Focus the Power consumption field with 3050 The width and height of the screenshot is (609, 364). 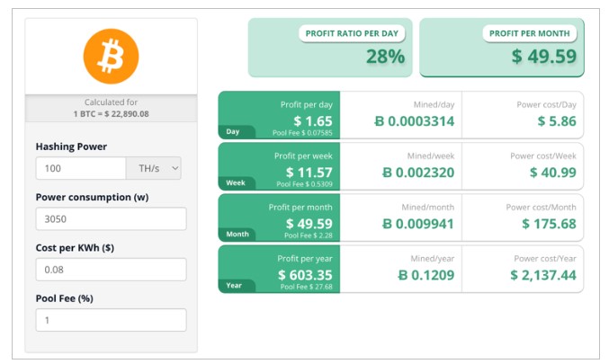pyautogui.click(x=111, y=218)
